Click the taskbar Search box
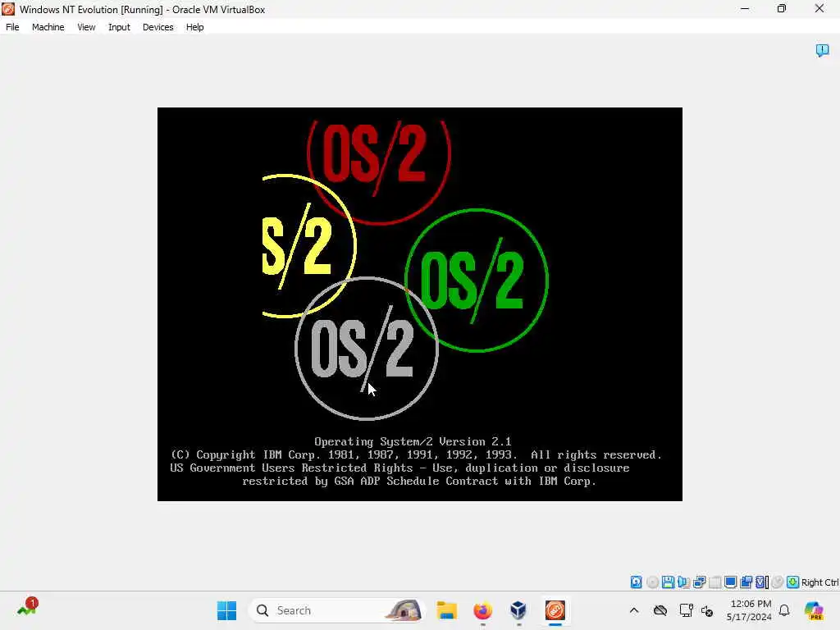This screenshot has width=840, height=630. click(x=336, y=610)
